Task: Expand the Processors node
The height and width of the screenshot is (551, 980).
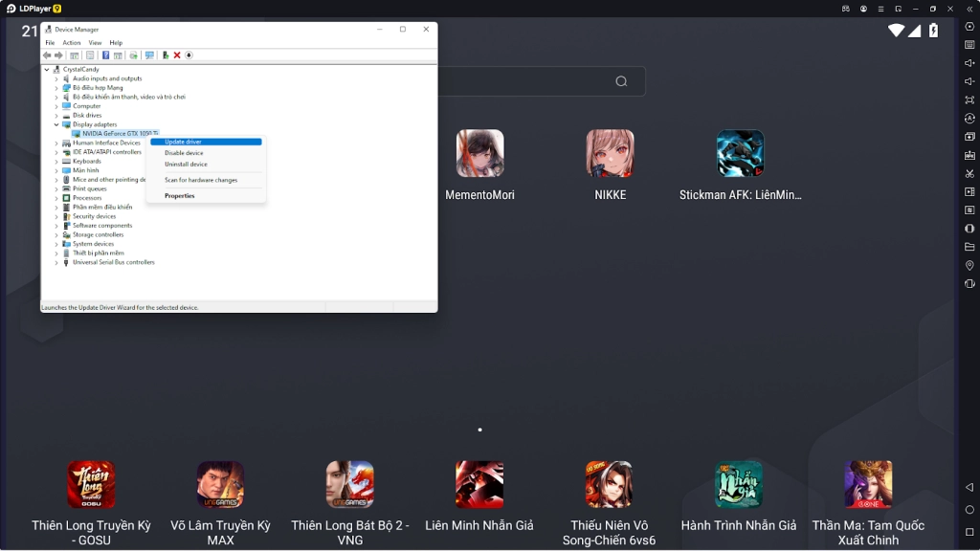Action: pyautogui.click(x=56, y=198)
